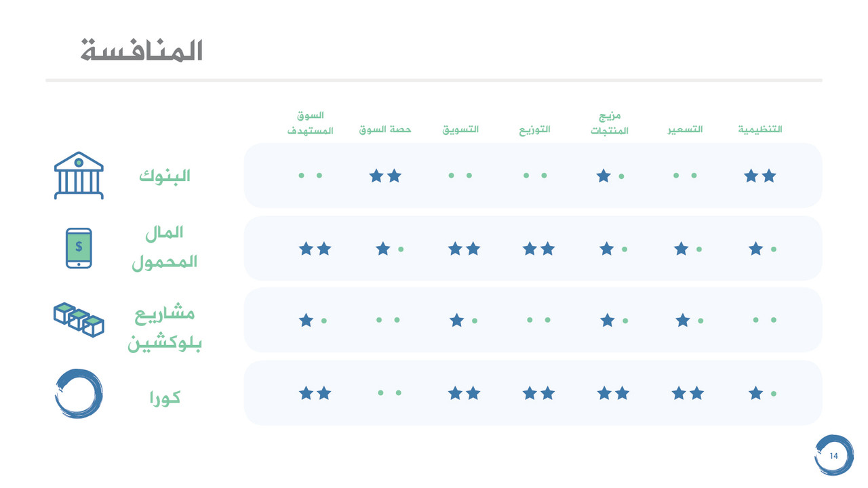Click the bank building icon
The image size is (868, 488).
[79, 176]
